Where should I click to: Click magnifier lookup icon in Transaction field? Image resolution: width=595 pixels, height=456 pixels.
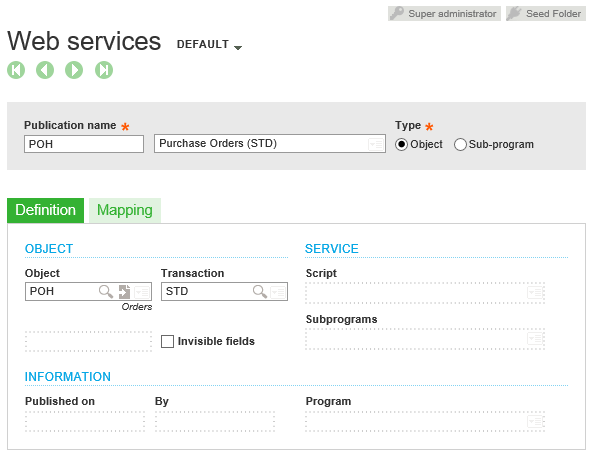(x=260, y=292)
